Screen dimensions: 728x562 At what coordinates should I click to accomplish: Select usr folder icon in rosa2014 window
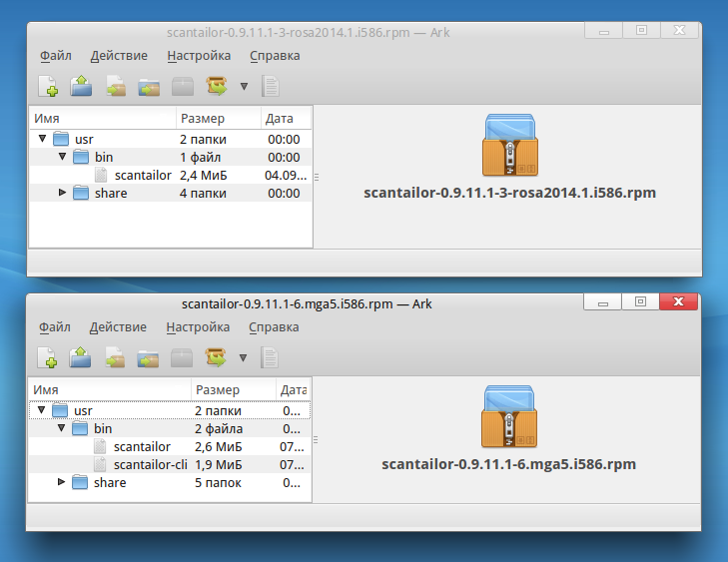(x=61, y=139)
